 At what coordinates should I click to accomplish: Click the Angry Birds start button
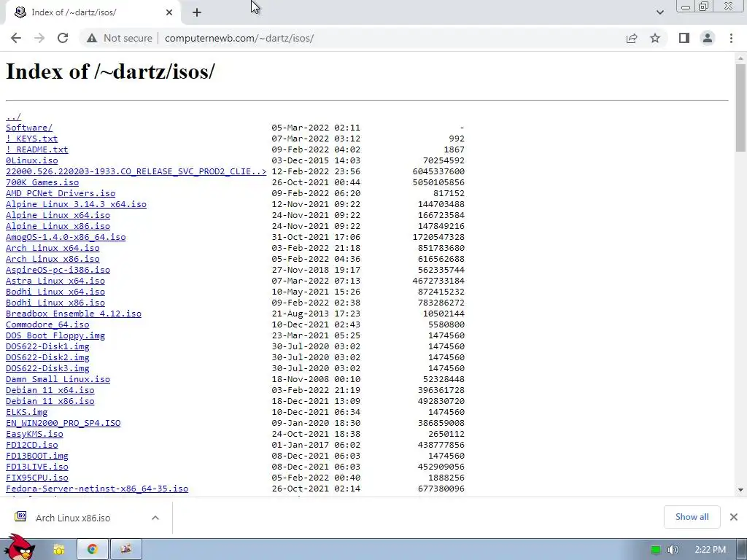pyautogui.click(x=19, y=548)
